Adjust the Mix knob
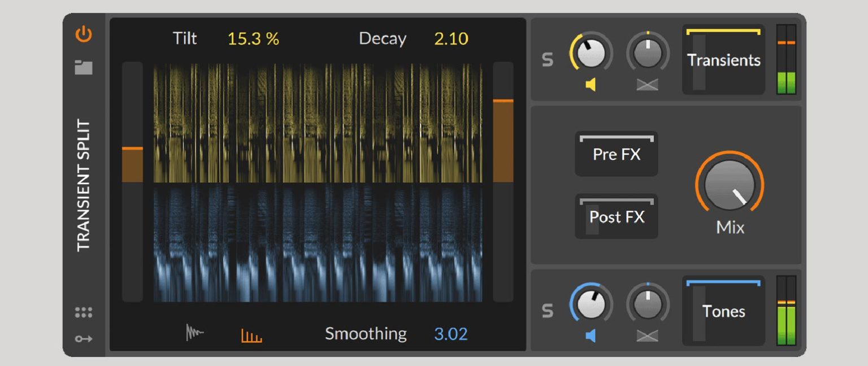This screenshot has height=366, width=868. tap(729, 185)
